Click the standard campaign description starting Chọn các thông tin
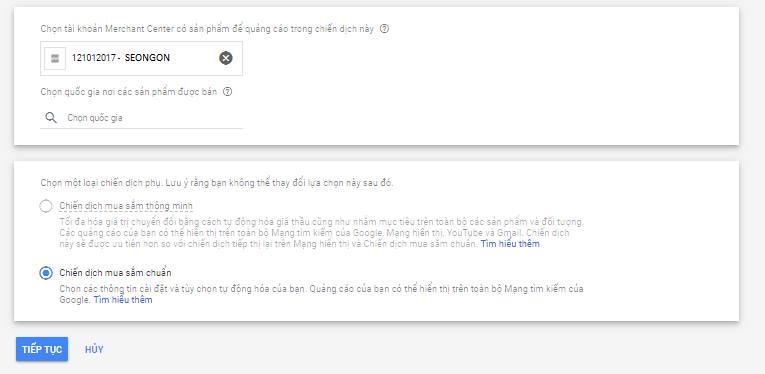 tap(322, 294)
